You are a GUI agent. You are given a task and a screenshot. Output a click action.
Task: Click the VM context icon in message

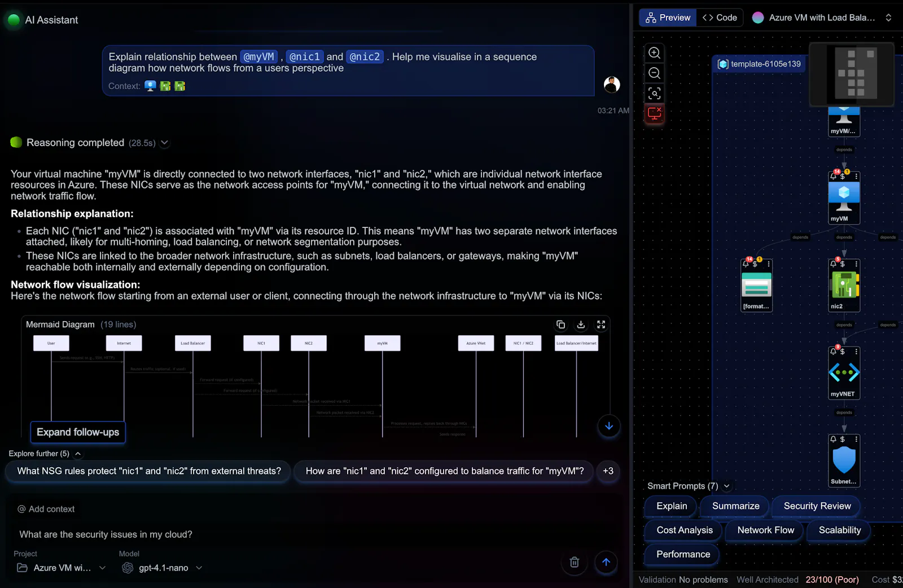tap(150, 86)
